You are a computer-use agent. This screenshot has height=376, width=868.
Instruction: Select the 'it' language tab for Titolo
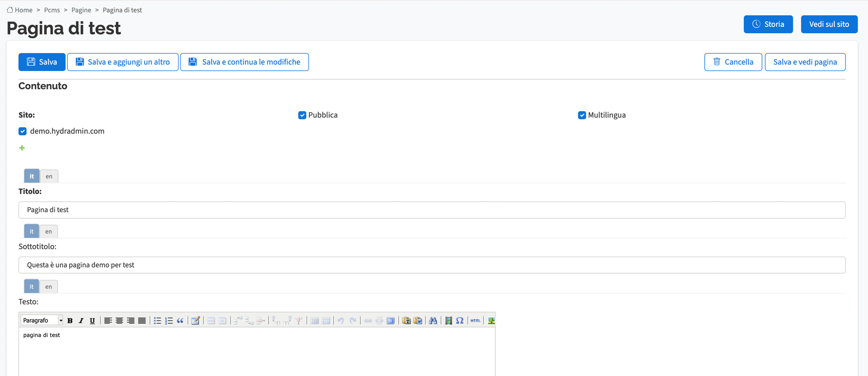(32, 176)
